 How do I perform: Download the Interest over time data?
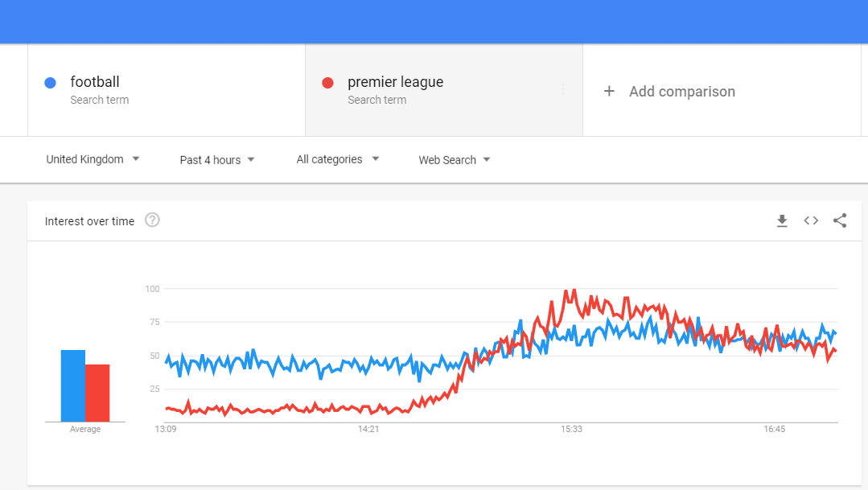click(782, 221)
